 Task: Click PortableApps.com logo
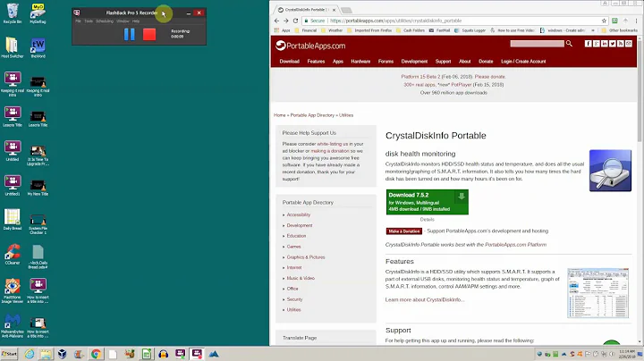tap(310, 46)
